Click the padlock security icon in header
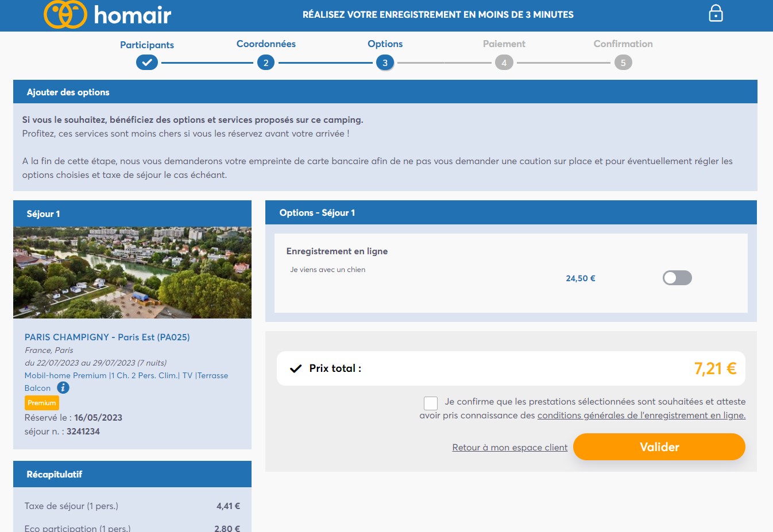773x532 pixels. click(x=716, y=13)
